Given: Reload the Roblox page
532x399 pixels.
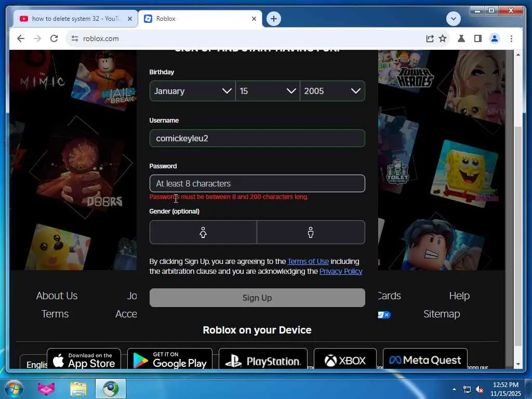Looking at the screenshot, I should tap(54, 38).
